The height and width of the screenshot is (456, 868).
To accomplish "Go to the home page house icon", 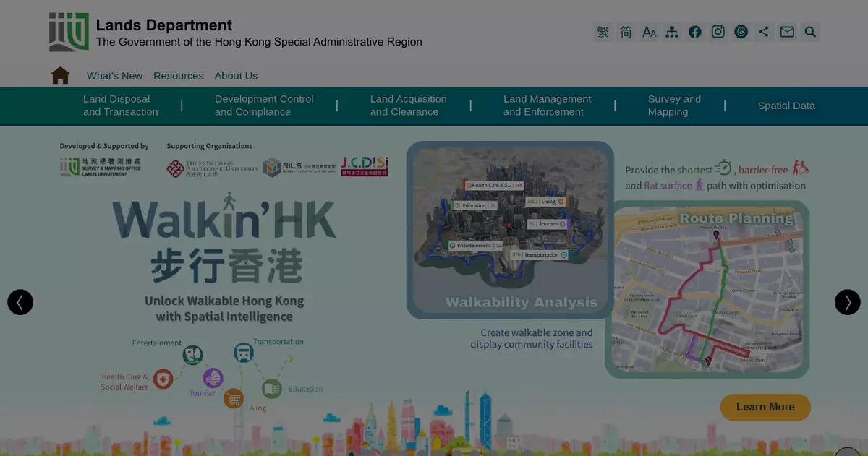I will coord(61,75).
